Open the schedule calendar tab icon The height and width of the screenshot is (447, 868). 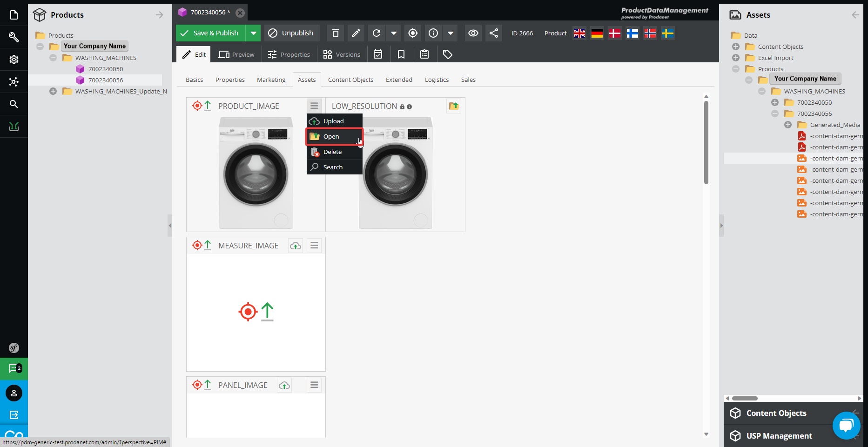(x=378, y=54)
